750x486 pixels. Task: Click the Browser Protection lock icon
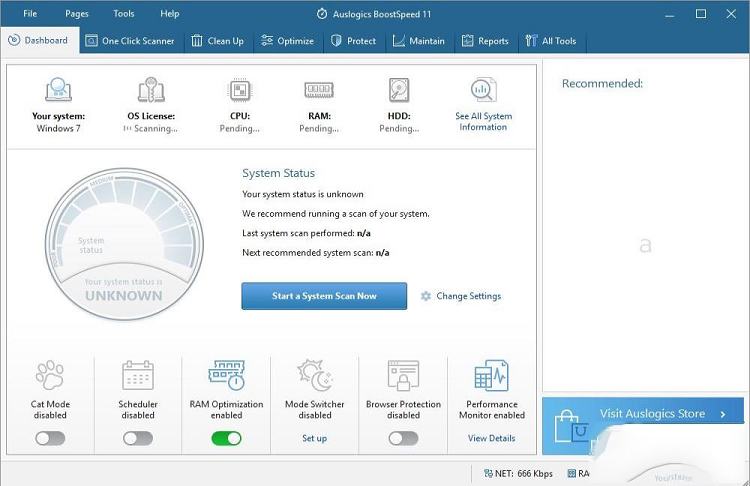click(x=403, y=376)
